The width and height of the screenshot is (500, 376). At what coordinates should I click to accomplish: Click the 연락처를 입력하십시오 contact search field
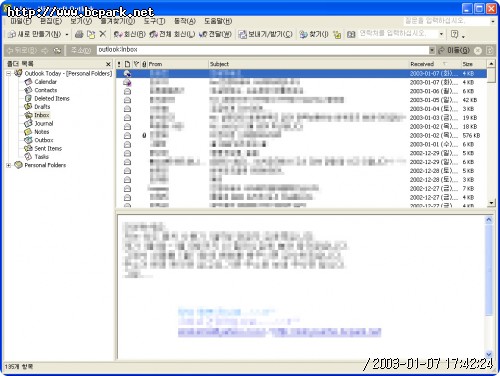pos(398,34)
